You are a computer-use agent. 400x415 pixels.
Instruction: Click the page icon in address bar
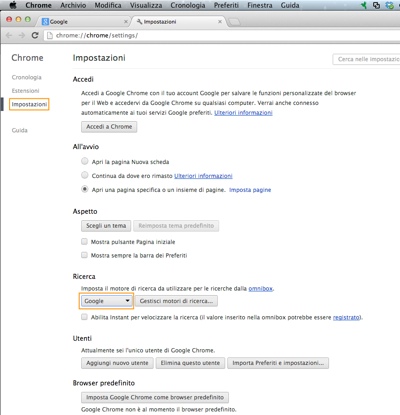click(x=50, y=35)
